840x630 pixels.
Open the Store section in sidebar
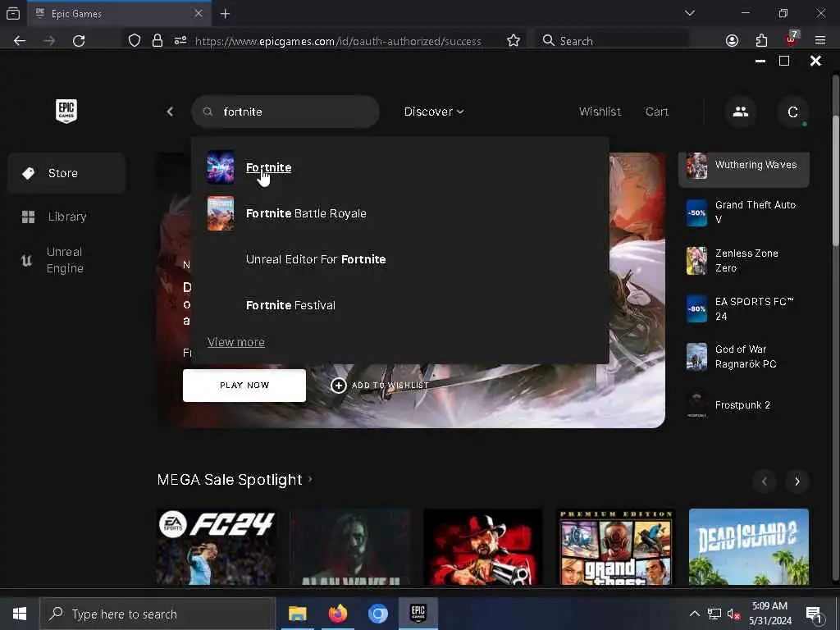coord(66,173)
